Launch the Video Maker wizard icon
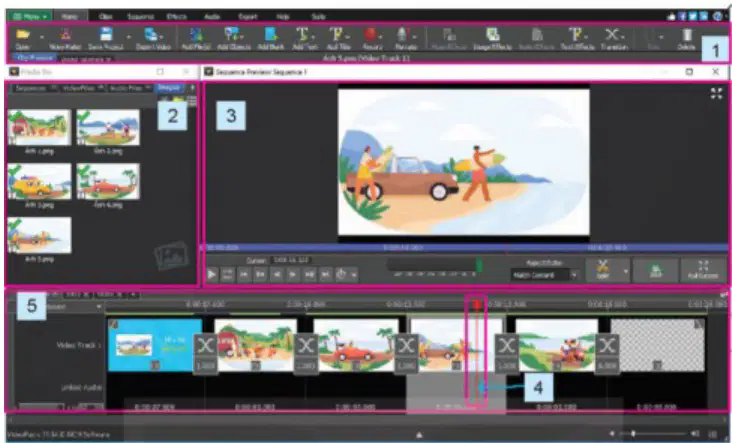The width and height of the screenshot is (732, 443). (66, 35)
